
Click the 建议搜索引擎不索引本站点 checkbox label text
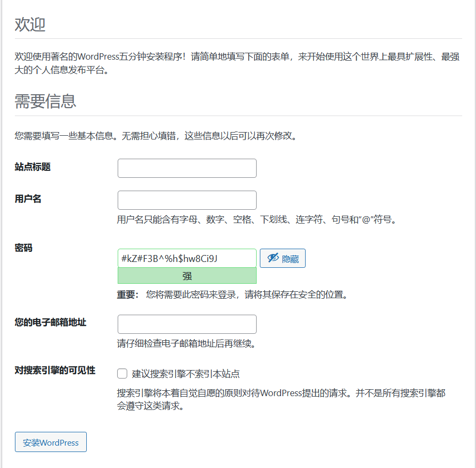tap(186, 374)
